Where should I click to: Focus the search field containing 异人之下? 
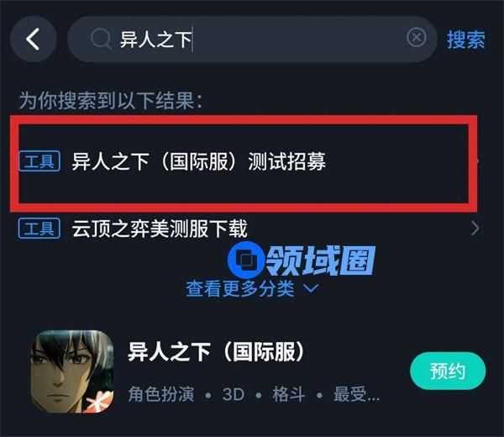tap(252, 39)
